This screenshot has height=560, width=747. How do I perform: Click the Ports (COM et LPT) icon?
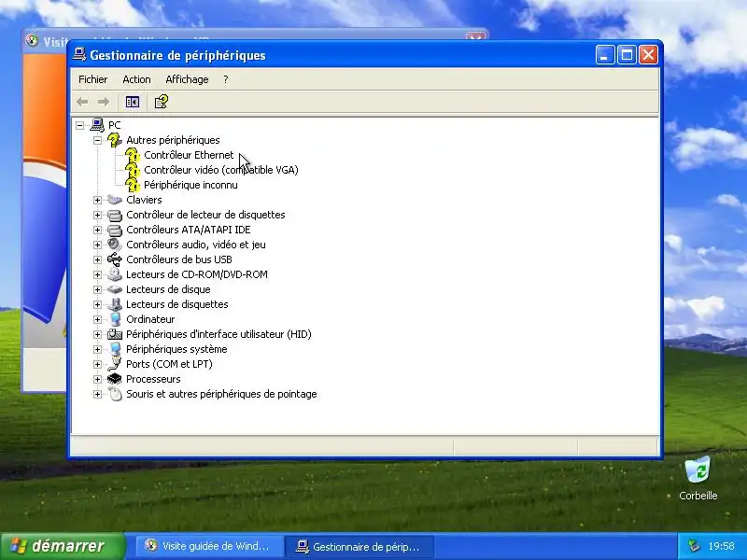pos(115,364)
